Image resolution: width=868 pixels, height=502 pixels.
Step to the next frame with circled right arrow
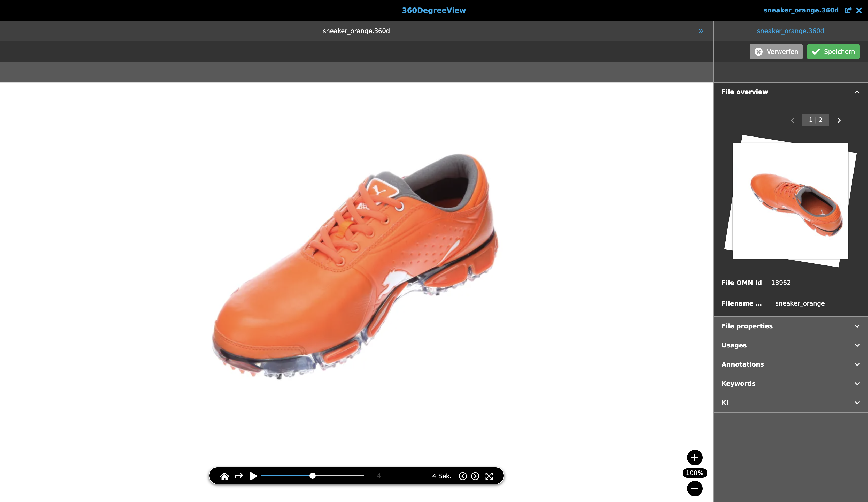[x=475, y=476]
